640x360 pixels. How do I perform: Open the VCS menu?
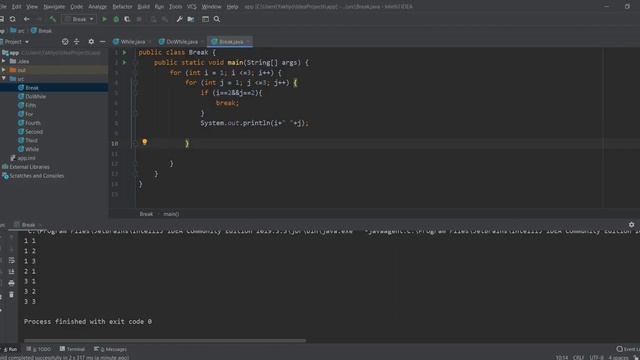coord(191,7)
